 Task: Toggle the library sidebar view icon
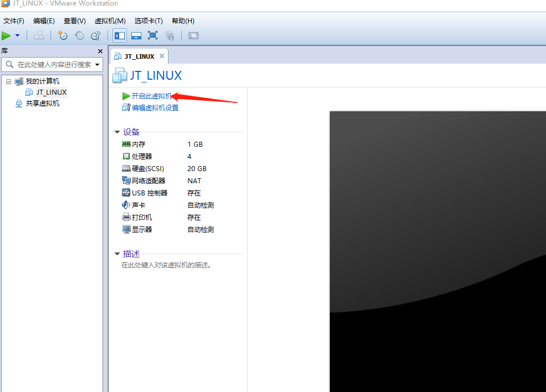tap(120, 35)
